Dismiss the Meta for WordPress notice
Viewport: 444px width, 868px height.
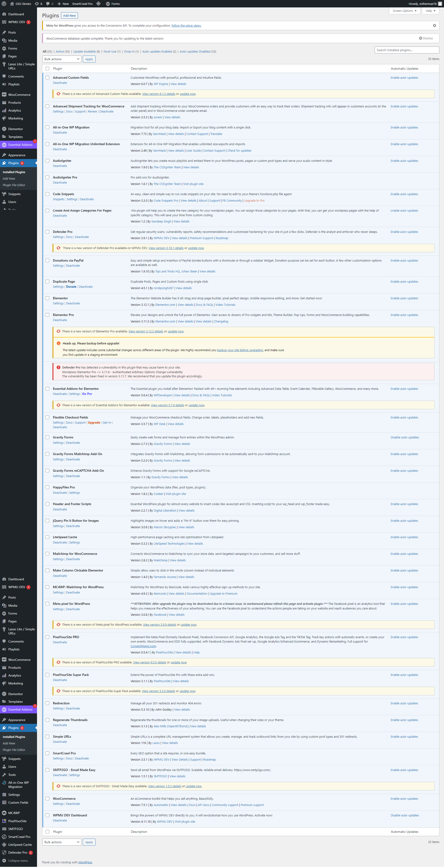click(434, 26)
